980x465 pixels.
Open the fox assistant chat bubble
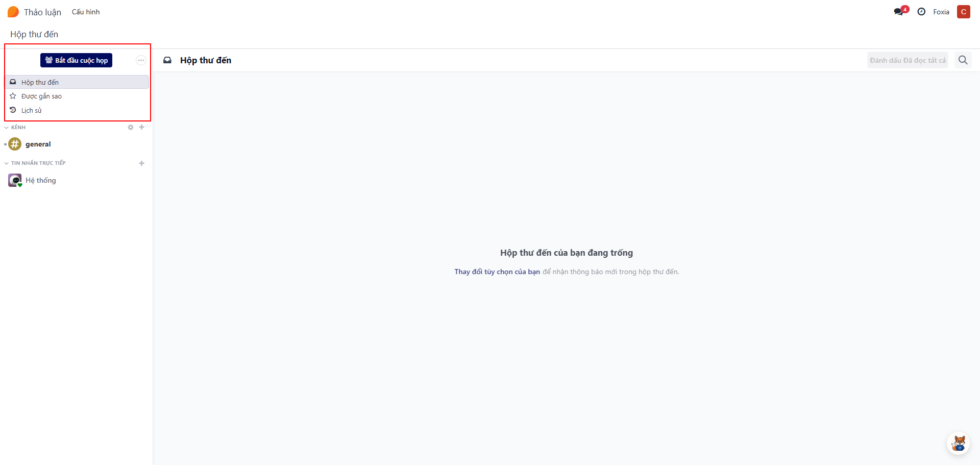959,443
